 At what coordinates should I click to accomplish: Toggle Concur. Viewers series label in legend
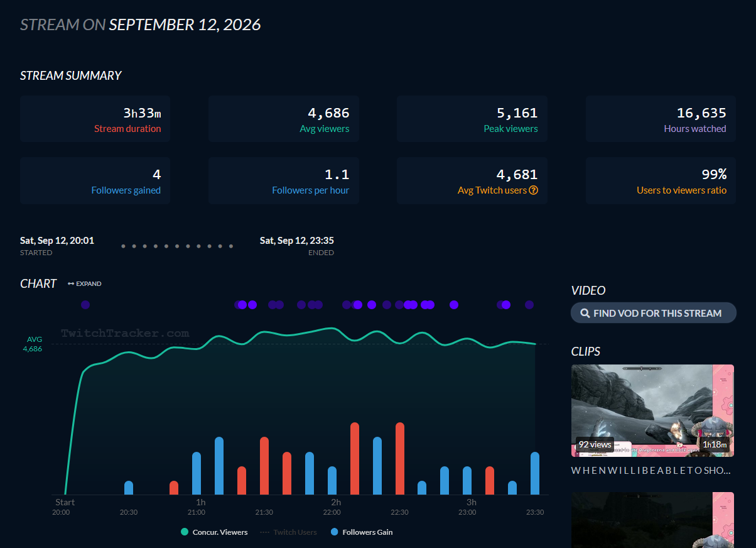click(x=220, y=532)
